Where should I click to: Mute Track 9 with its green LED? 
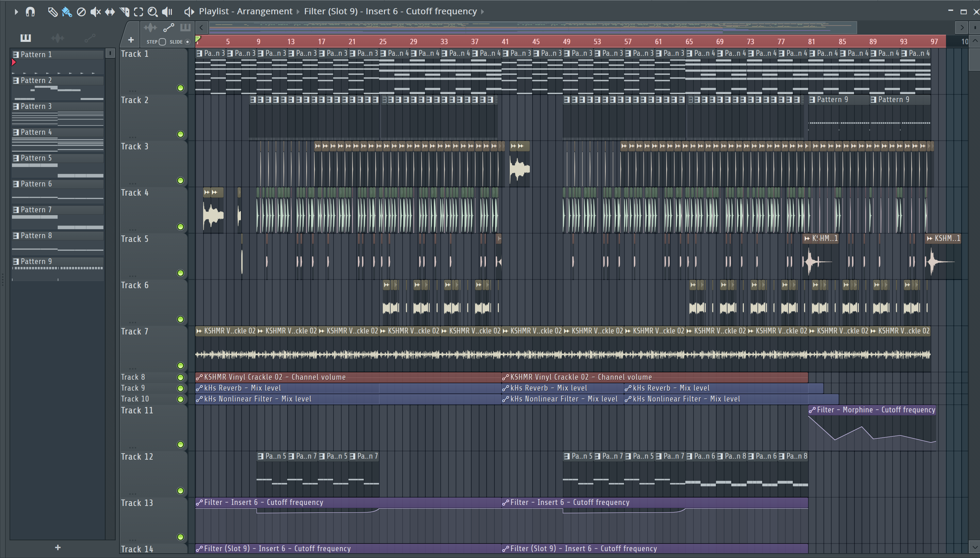[x=180, y=388]
